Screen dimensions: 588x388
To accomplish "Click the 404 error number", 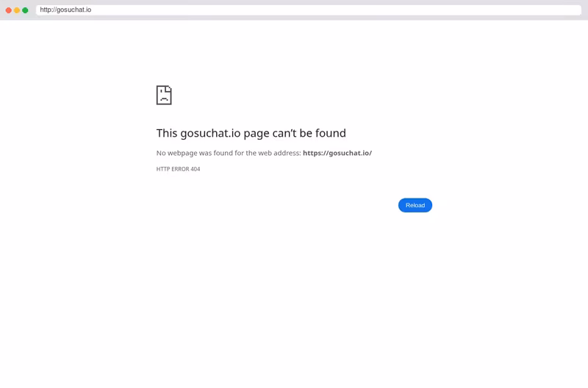I will 196,169.
